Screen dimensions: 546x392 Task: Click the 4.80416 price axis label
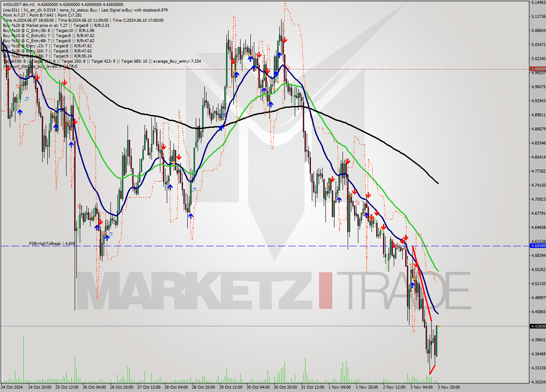[x=538, y=157]
